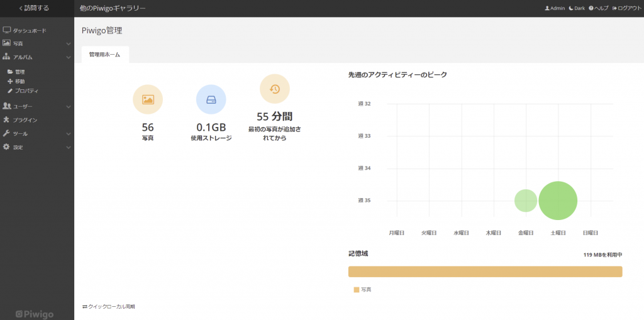Click the 記憶域 heading

pos(358,253)
